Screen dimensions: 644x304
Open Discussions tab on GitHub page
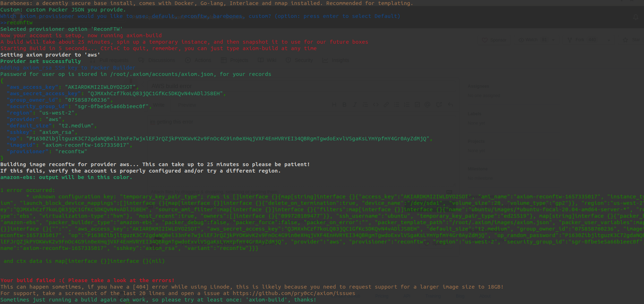point(157,60)
